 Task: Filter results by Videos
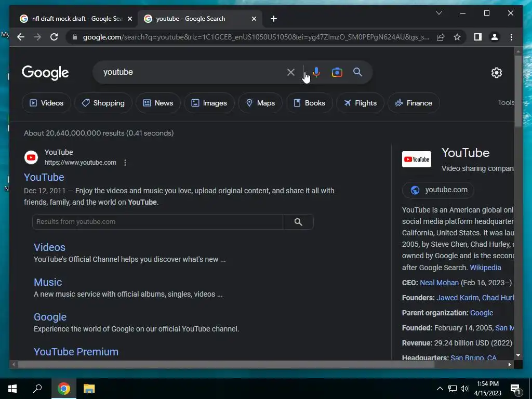(x=46, y=103)
